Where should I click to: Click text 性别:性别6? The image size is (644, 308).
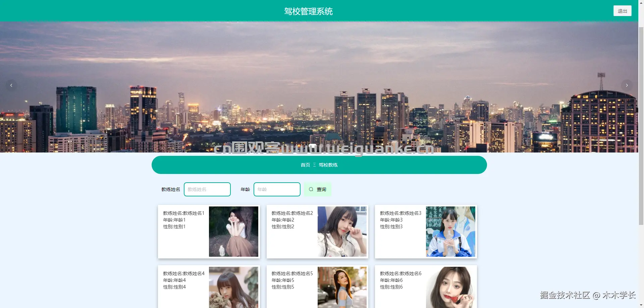[x=391, y=287]
